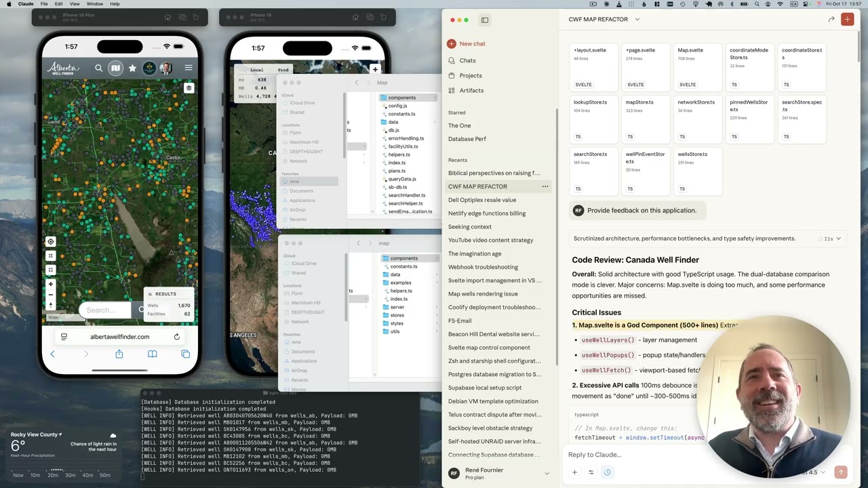The image size is (868, 488).
Task: Tap the locate-me target icon on the map
Action: [x=50, y=242]
